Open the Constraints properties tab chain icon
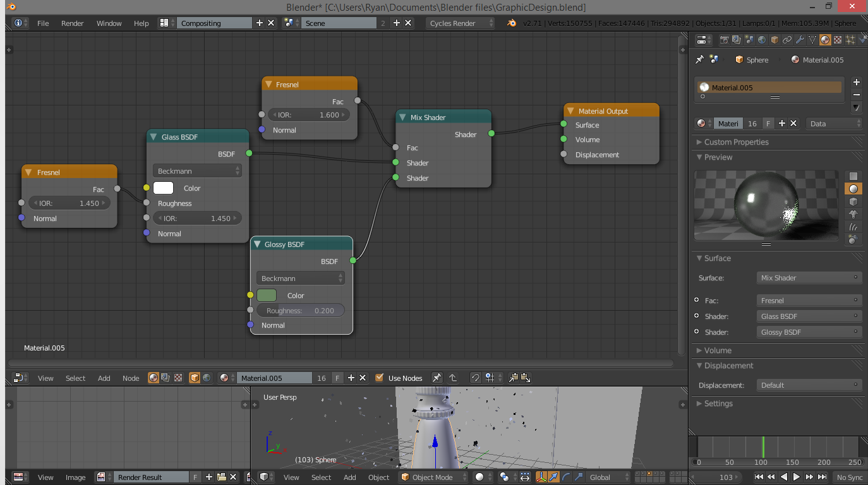Screen dimensions: 868x485 (x=787, y=40)
